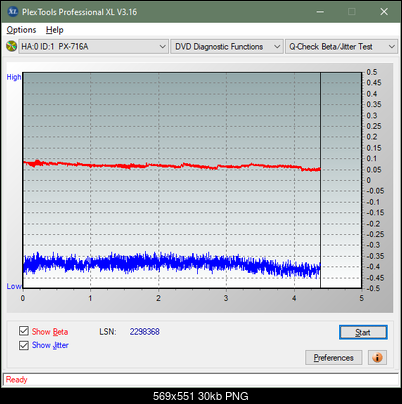This screenshot has height=404, width=402.
Task: Click the Ready status bar text
Action: pos(16,379)
